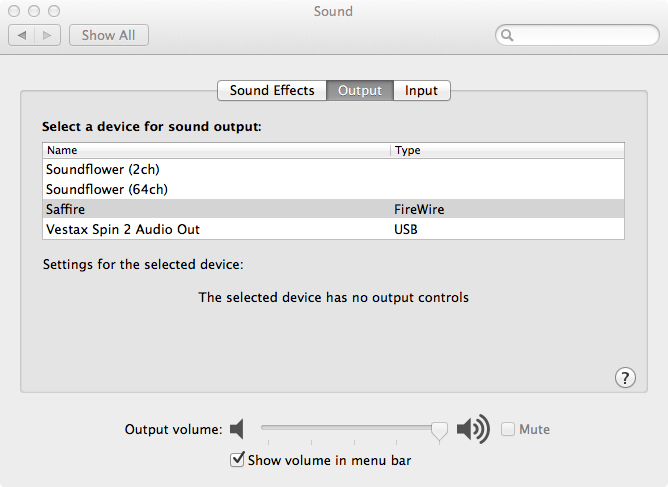Switch to the Sound Effects tab
Viewport: 668px width, 487px height.
click(x=272, y=91)
